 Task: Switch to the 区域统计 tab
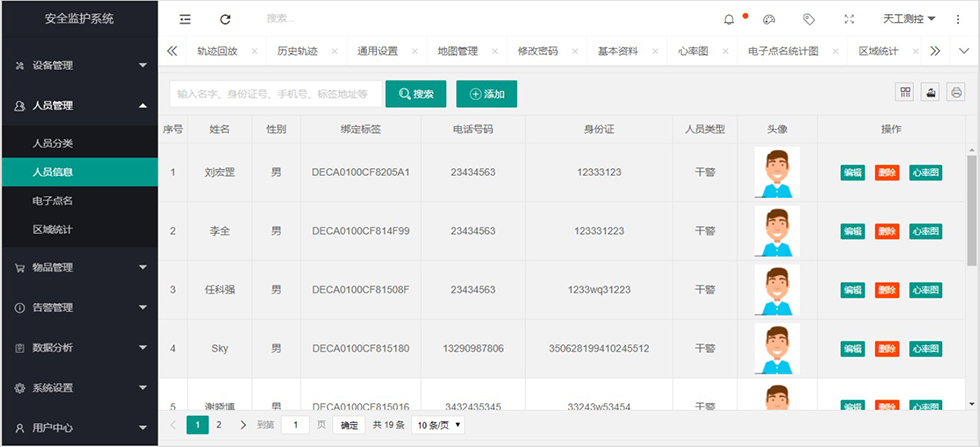tap(878, 52)
